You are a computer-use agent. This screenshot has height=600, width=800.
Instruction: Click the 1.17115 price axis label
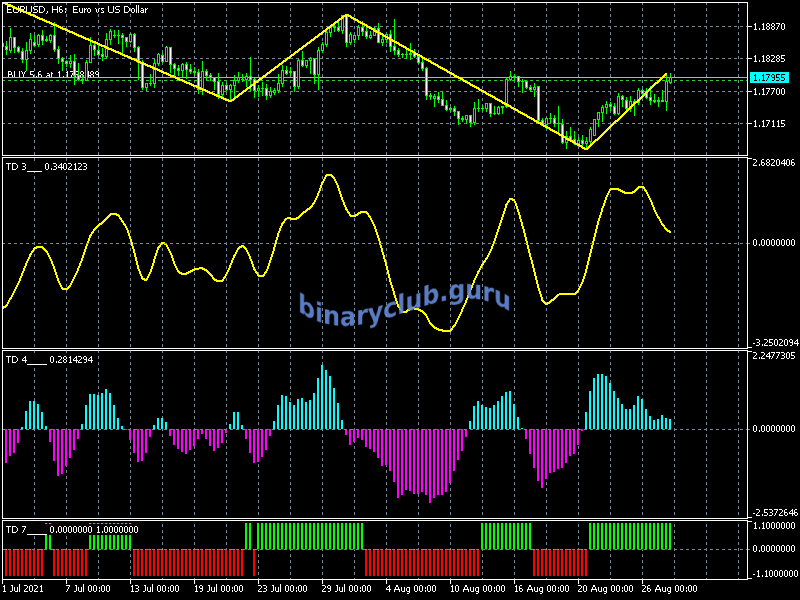[x=772, y=124]
